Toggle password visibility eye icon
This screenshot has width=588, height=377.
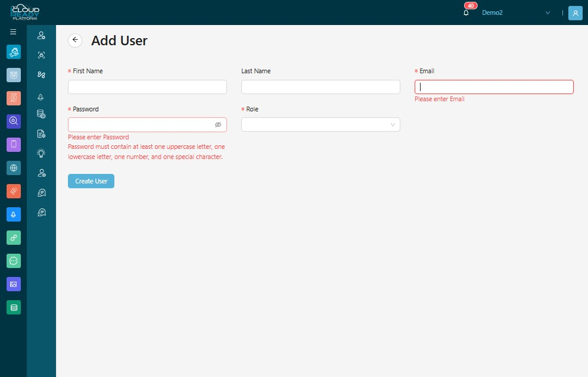tap(218, 125)
